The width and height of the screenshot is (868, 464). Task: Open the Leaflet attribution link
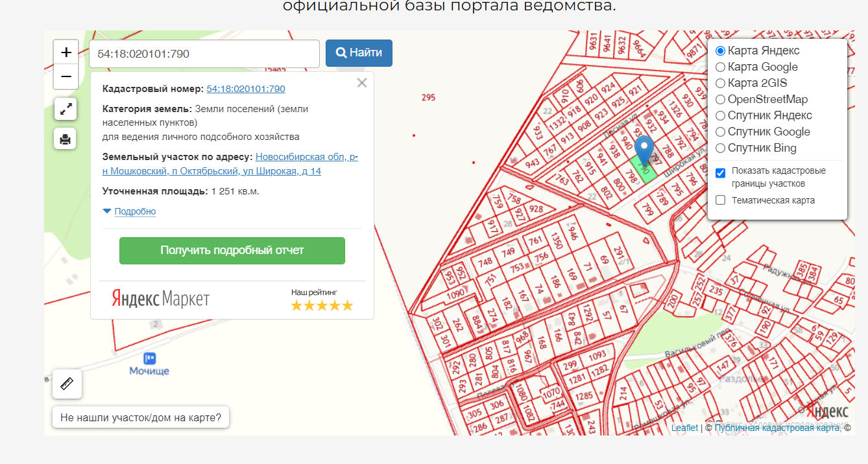coord(684,428)
